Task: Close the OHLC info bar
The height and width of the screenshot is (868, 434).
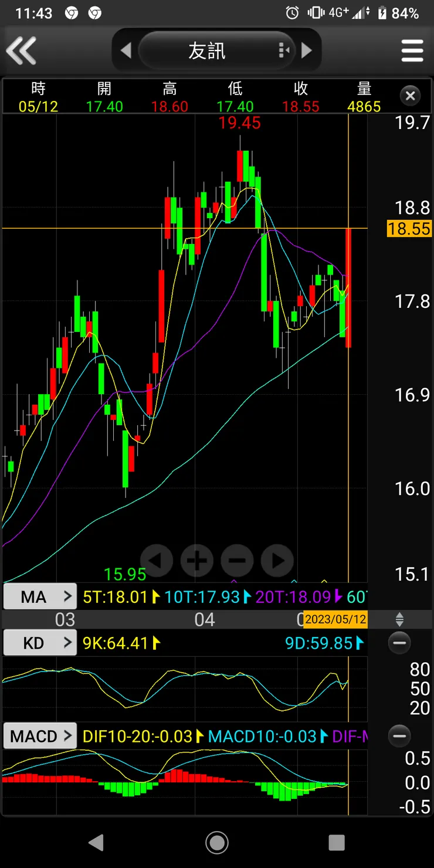Action: click(x=411, y=95)
